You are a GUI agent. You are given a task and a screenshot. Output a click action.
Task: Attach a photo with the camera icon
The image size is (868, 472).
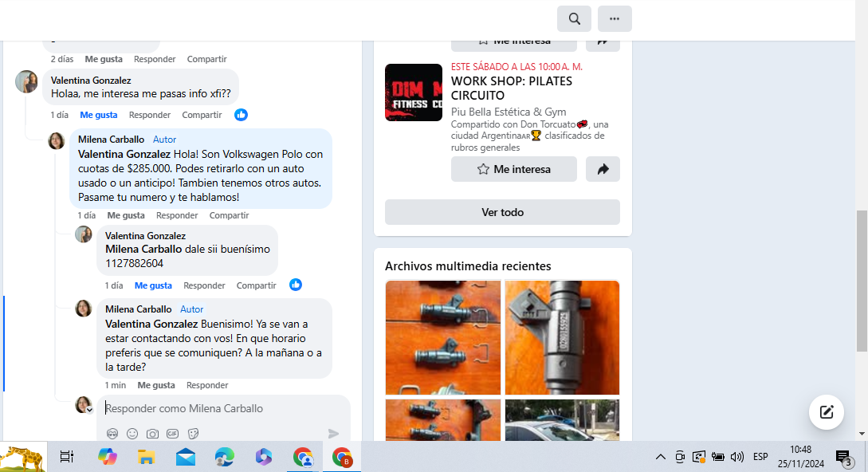(x=152, y=434)
